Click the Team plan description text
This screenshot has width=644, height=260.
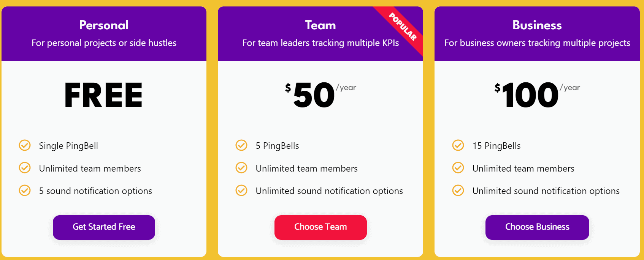point(320,43)
